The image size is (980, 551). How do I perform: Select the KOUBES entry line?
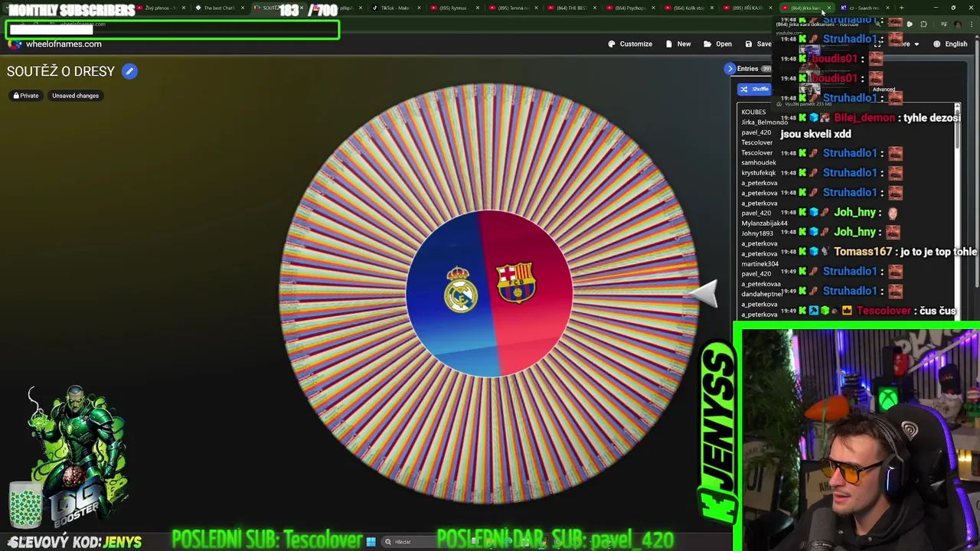pyautogui.click(x=753, y=112)
